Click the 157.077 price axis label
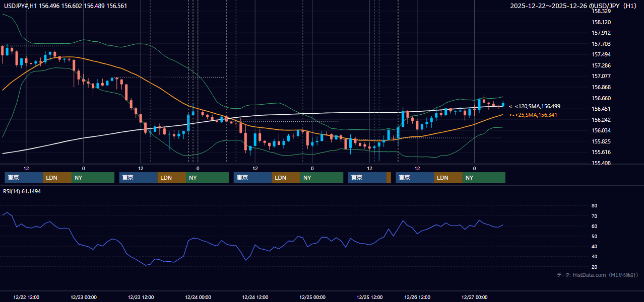This screenshot has height=302, width=644. pyautogui.click(x=601, y=76)
